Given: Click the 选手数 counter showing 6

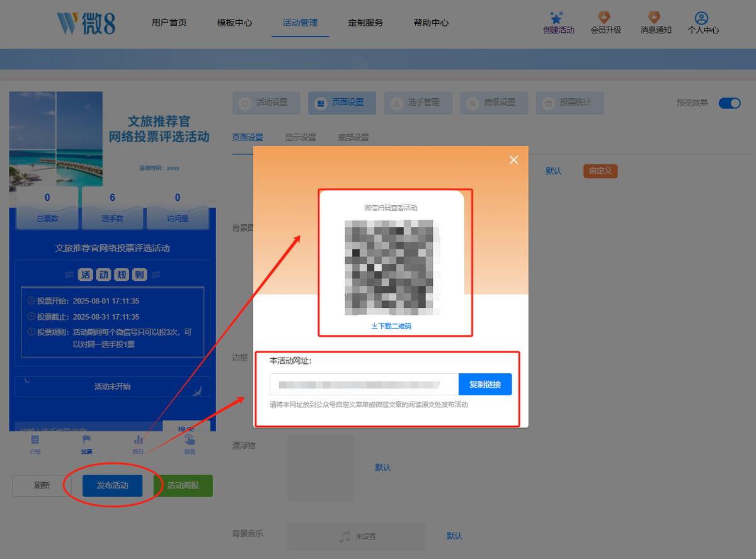Looking at the screenshot, I should tap(112, 207).
